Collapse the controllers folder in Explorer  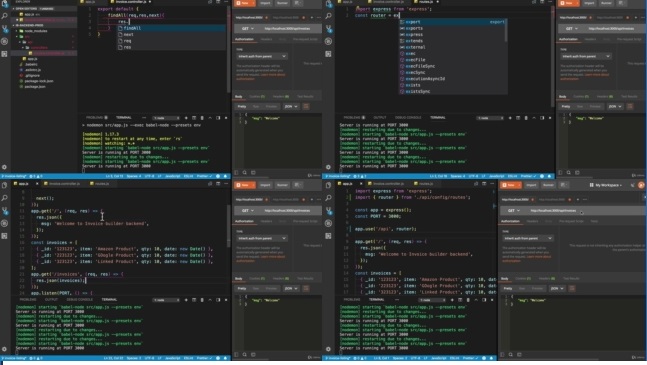click(x=38, y=47)
